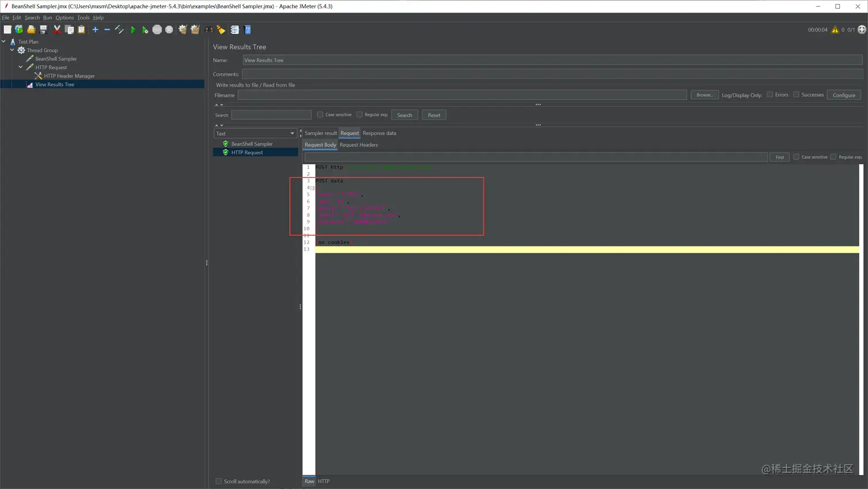868x489 pixels.
Task: Save the test plan with the floppy icon
Action: pyautogui.click(x=43, y=29)
